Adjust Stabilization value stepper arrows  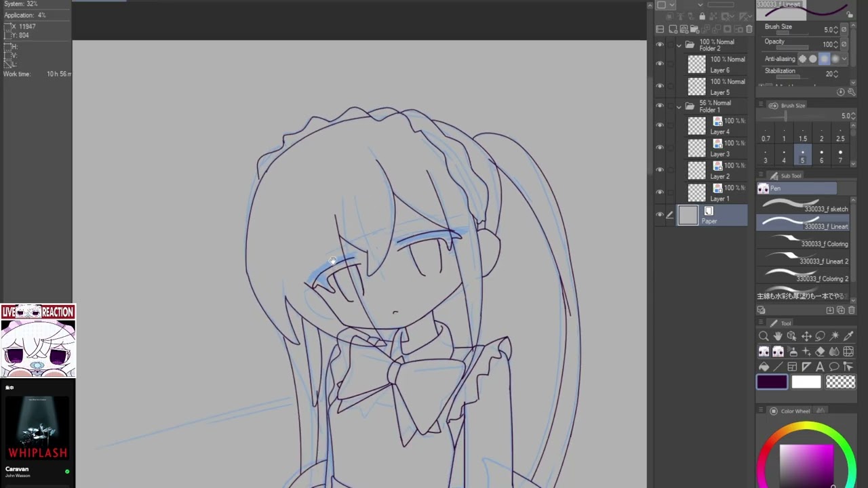[835, 74]
